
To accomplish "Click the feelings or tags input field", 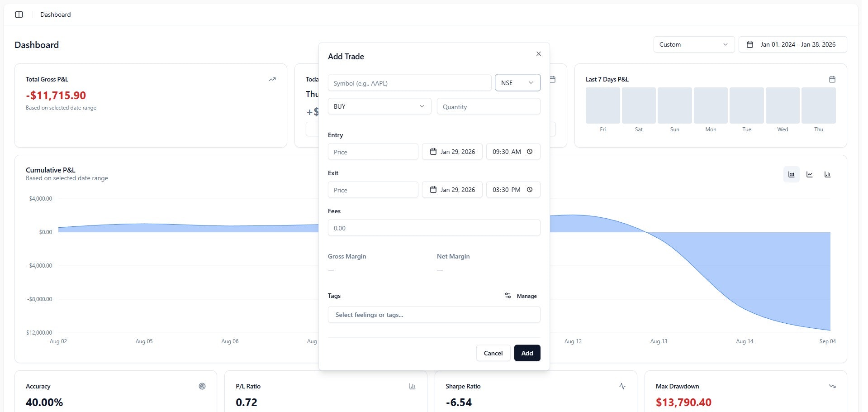I will 434,314.
